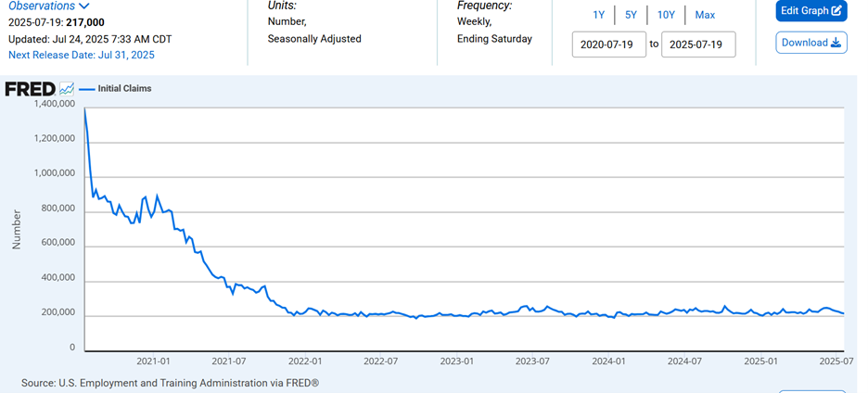Click the 2024-01 x-axis label
This screenshot has height=393, width=868.
pos(608,361)
